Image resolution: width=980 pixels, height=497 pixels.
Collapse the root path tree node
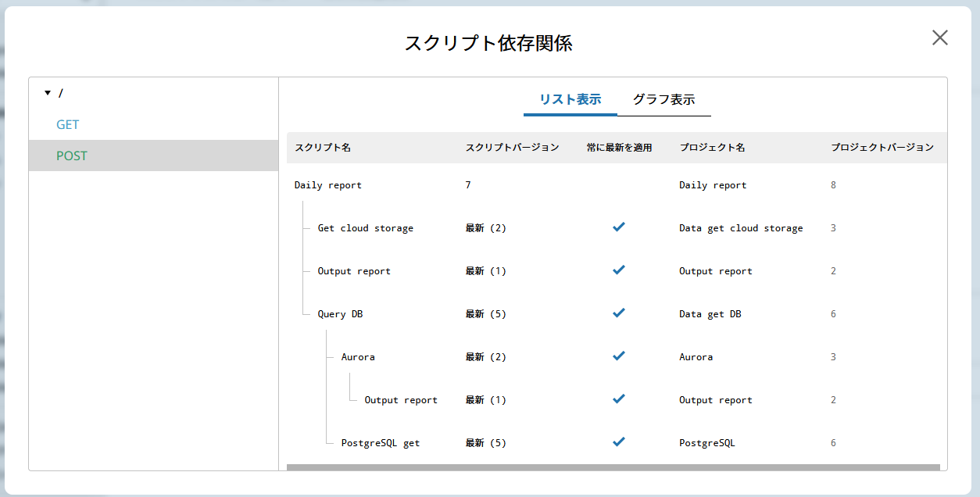click(48, 93)
